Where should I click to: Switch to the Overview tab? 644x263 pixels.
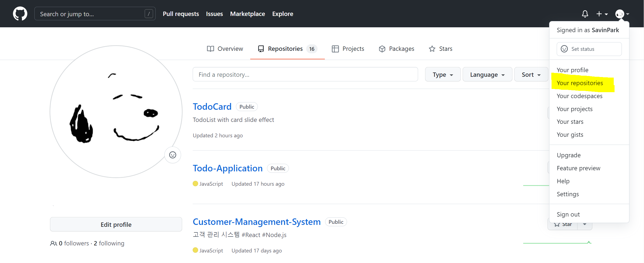pos(230,49)
